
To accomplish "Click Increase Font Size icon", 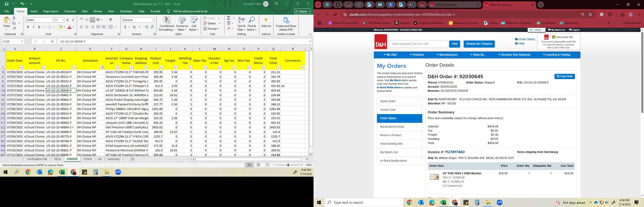I will [67, 20].
